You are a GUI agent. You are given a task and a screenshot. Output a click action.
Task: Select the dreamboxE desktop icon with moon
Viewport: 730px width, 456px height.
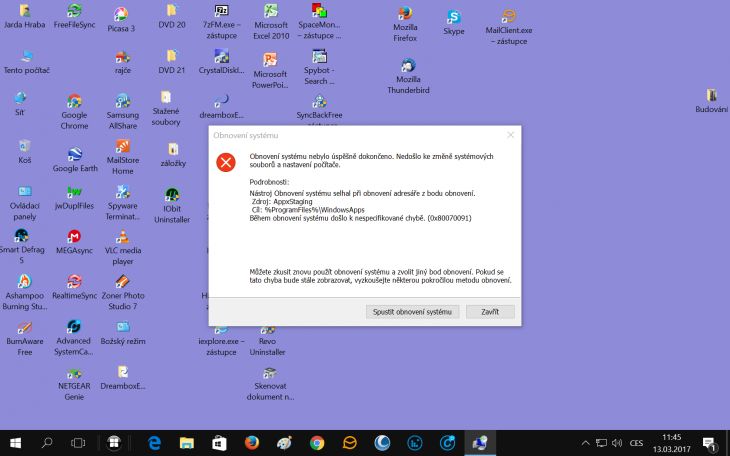pyautogui.click(x=222, y=107)
